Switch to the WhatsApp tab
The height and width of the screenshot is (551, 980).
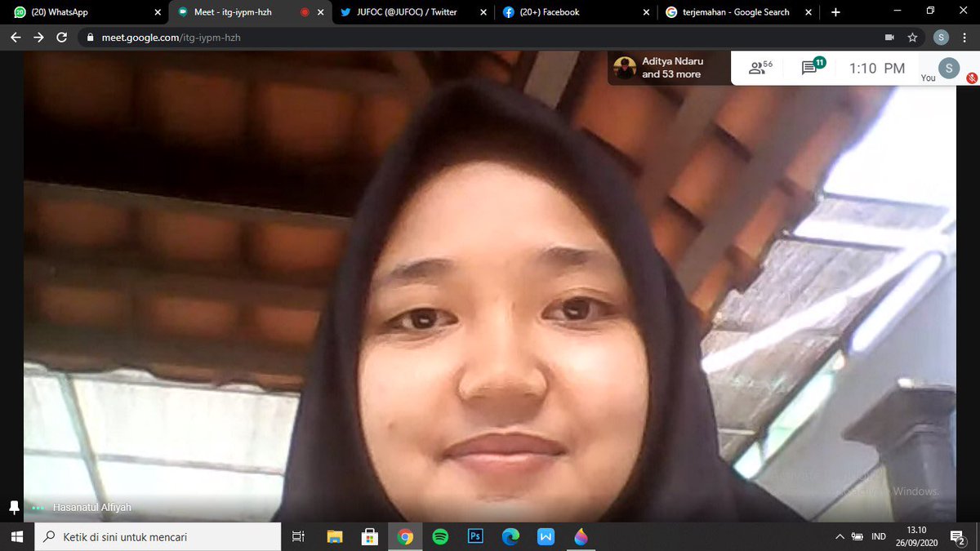[82, 12]
